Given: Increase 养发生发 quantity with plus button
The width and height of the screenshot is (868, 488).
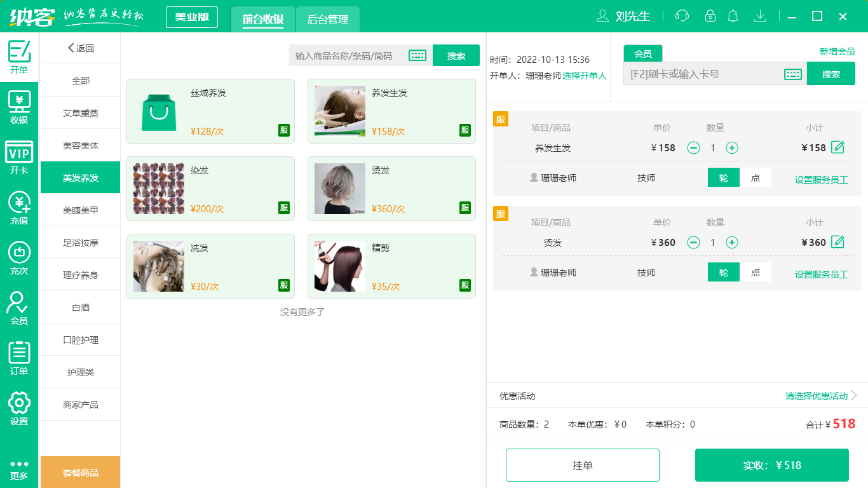Looking at the screenshot, I should [732, 147].
